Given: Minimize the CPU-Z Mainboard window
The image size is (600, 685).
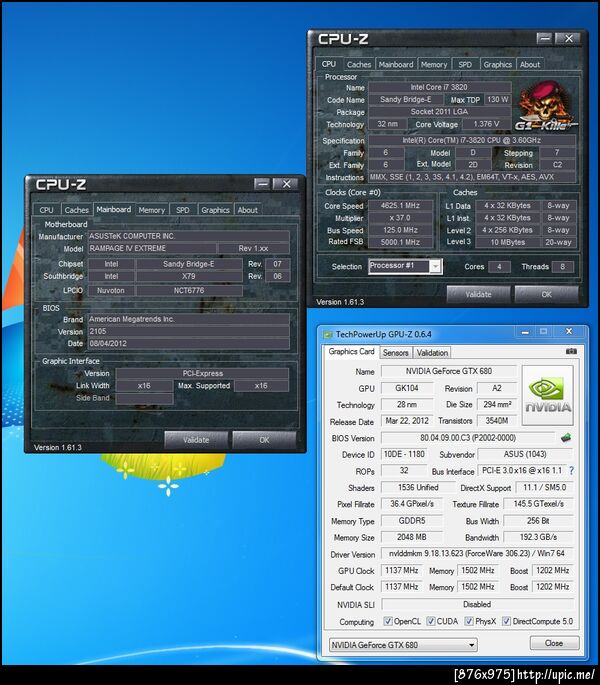Looking at the screenshot, I should [262, 184].
